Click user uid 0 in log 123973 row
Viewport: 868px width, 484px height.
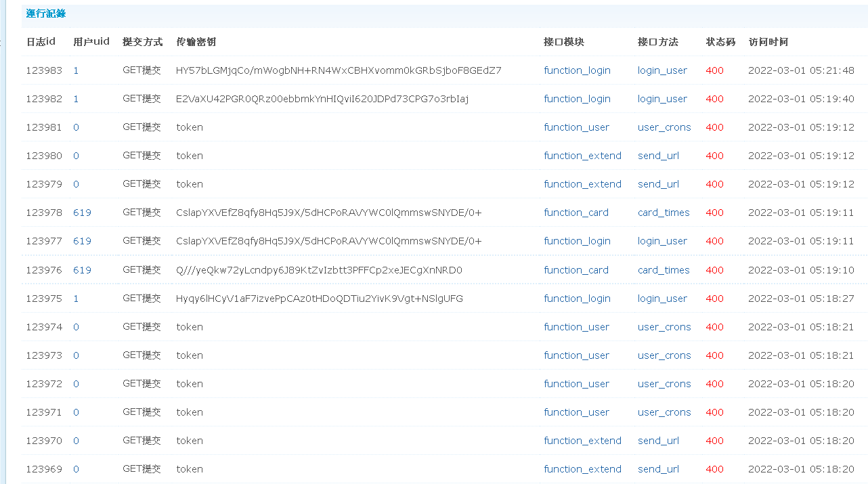[76, 355]
